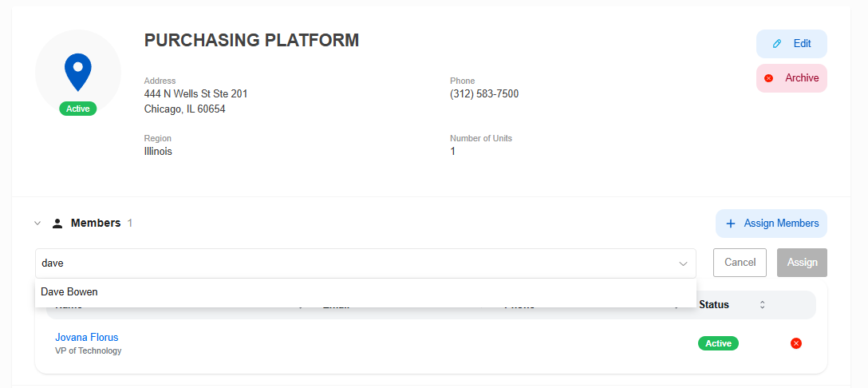This screenshot has height=388, width=868.
Task: Click the Cancel button
Action: tap(740, 263)
